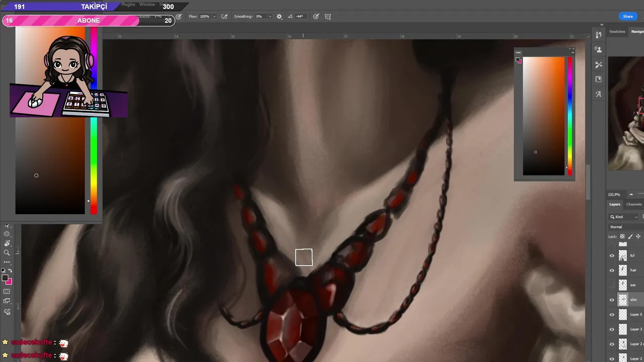The height and width of the screenshot is (362, 644).
Task: Lock transparent pixels icon
Action: pyautogui.click(x=622, y=236)
